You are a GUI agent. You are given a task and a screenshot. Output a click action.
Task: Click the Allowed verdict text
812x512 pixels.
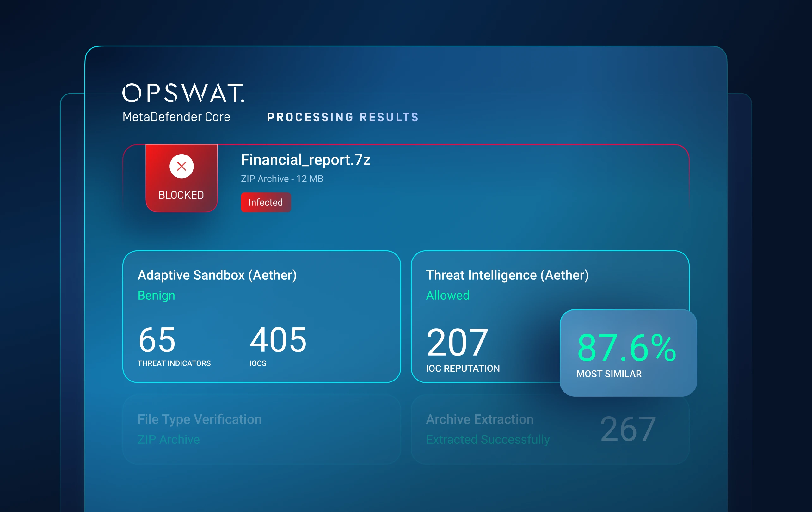point(447,295)
